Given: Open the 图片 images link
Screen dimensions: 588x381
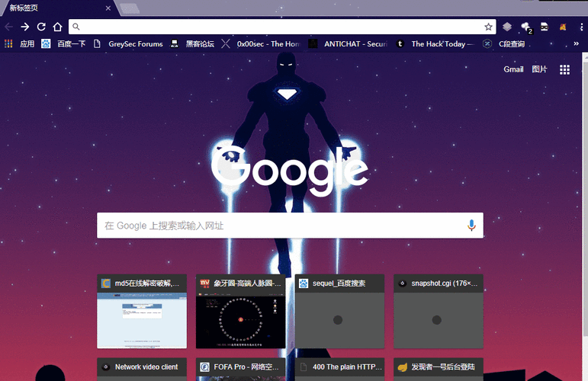Looking at the screenshot, I should click(x=539, y=69).
